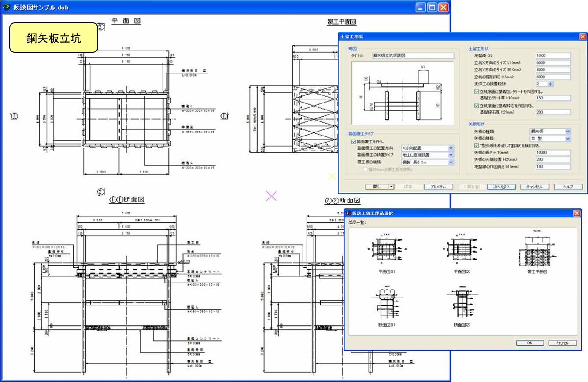Click OK in parts selection dialog
588x382 pixels.
coord(529,343)
